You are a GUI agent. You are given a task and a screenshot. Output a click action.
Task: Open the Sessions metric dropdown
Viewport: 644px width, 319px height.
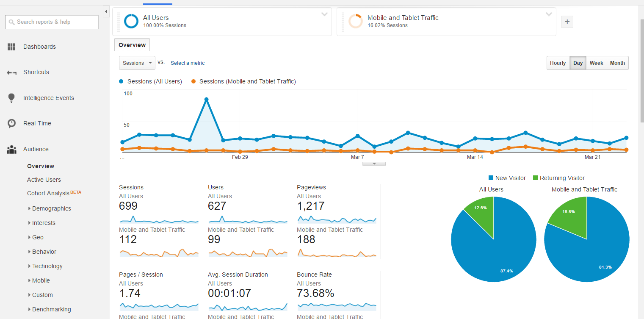pos(137,63)
